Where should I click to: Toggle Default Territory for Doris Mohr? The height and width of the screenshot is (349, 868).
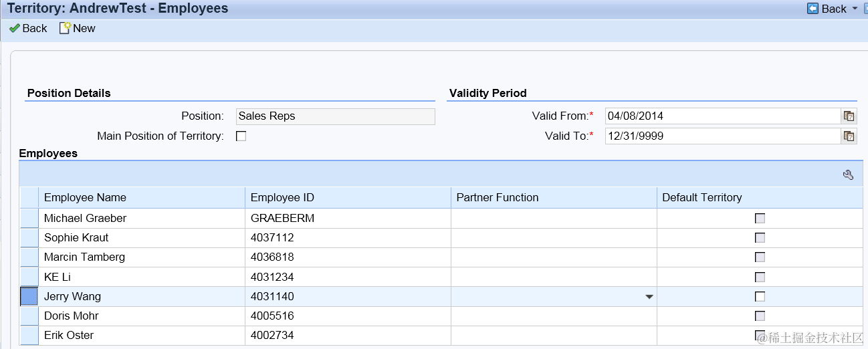(x=760, y=316)
